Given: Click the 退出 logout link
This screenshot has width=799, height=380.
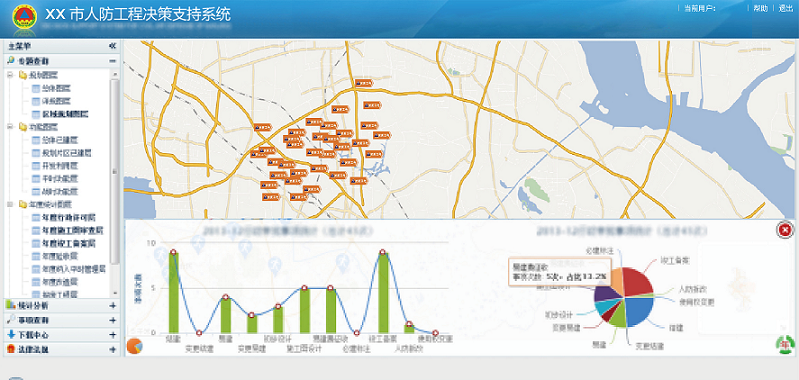Looking at the screenshot, I should click(x=786, y=9).
